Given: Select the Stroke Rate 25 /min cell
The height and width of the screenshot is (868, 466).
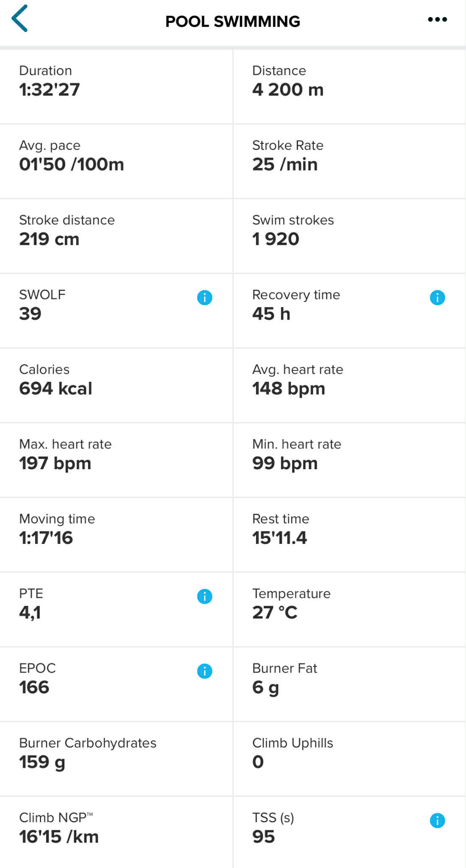Looking at the screenshot, I should click(x=349, y=161).
